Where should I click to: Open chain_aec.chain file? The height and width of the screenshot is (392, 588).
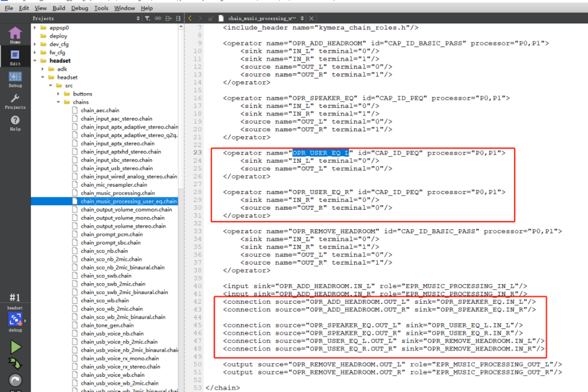point(100,111)
